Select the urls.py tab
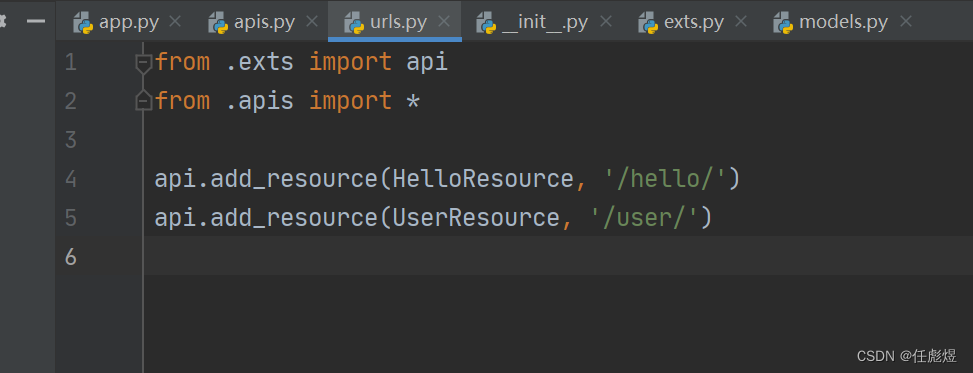 point(395,22)
